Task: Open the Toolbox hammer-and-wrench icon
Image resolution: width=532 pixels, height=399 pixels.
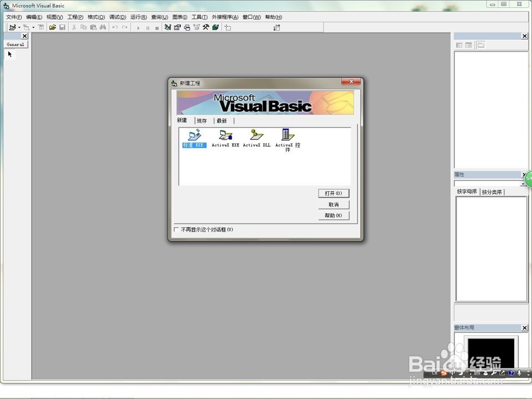Action: pos(206,28)
